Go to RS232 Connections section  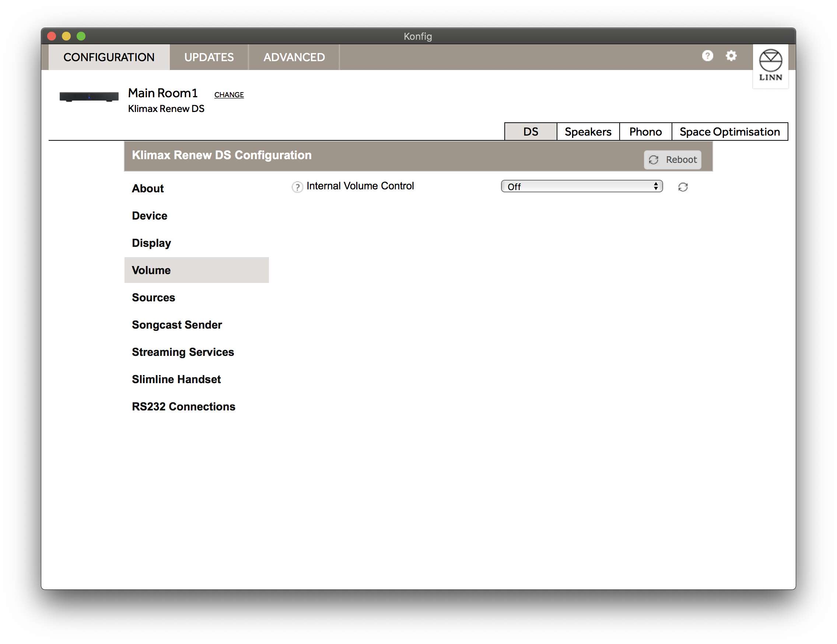tap(183, 406)
